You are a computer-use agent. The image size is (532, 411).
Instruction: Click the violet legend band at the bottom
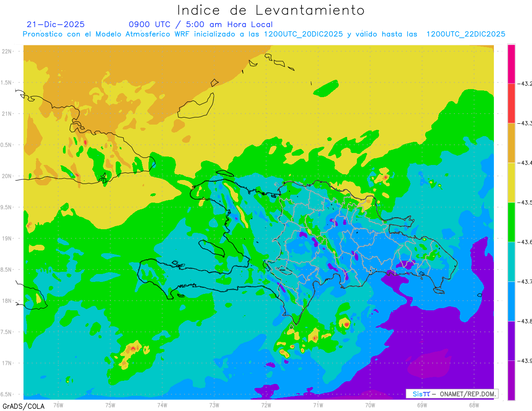click(x=511, y=380)
